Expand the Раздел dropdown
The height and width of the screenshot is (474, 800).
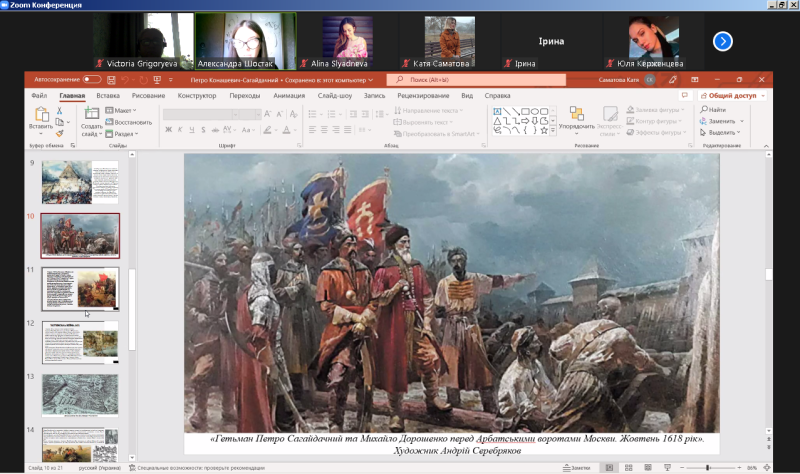click(122, 134)
